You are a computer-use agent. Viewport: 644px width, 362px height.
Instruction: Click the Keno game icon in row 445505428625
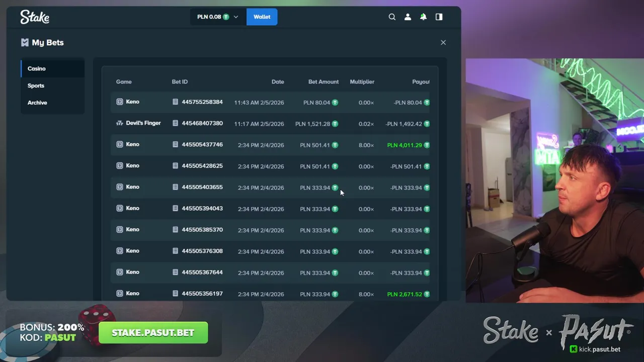tap(120, 165)
